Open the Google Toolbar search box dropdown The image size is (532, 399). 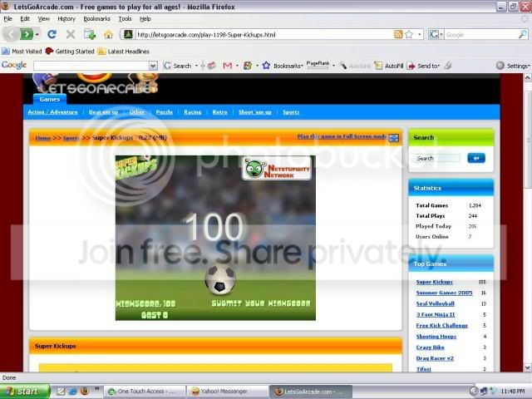pos(153,66)
